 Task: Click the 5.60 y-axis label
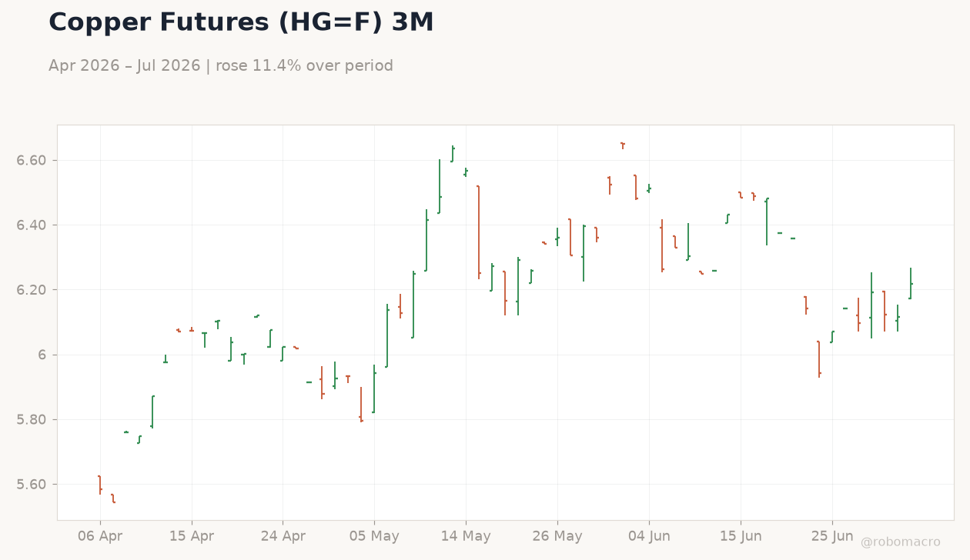click(32, 485)
